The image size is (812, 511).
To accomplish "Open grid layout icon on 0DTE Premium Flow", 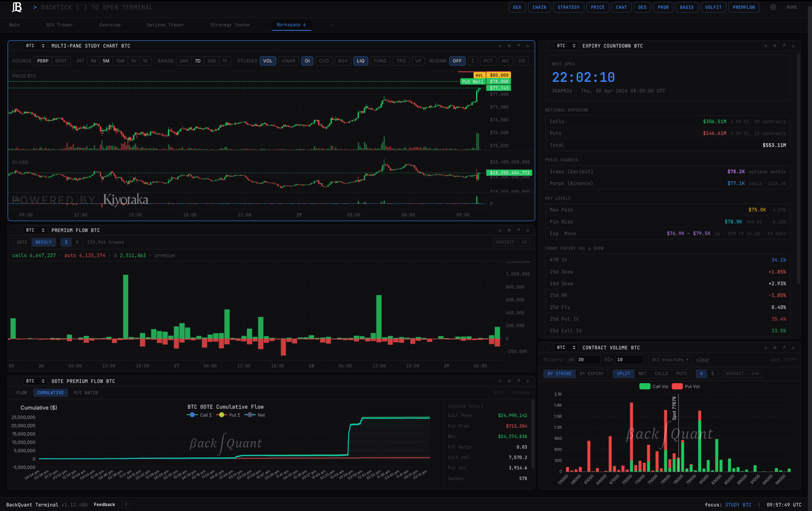I will coord(509,381).
